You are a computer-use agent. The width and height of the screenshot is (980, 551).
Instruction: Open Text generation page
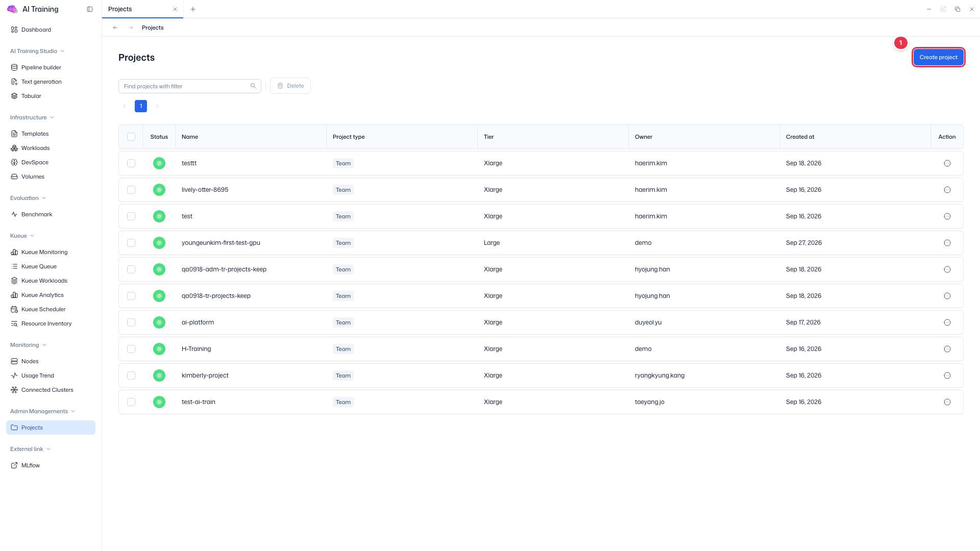coord(51,82)
